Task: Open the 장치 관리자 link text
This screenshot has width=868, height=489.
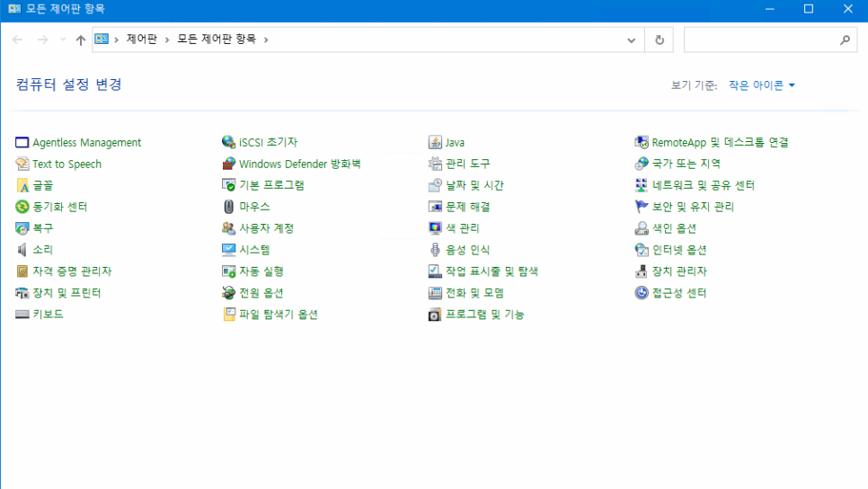Action: (x=679, y=271)
